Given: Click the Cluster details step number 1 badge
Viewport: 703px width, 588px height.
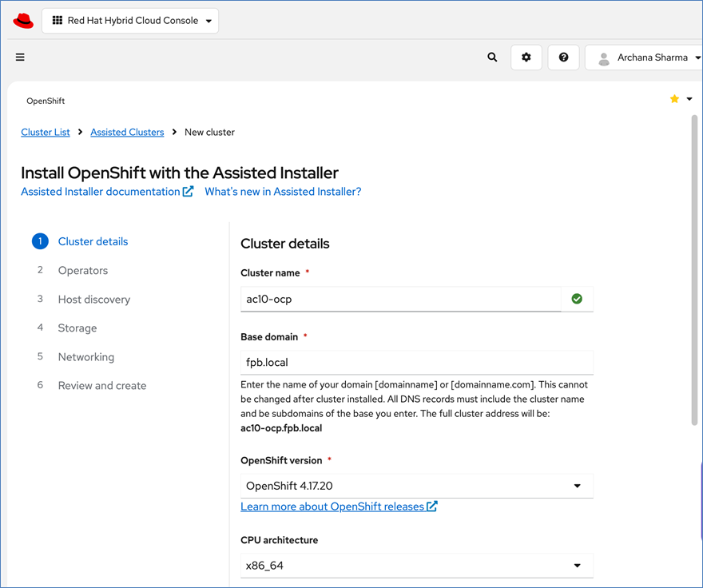Looking at the screenshot, I should pyautogui.click(x=40, y=241).
